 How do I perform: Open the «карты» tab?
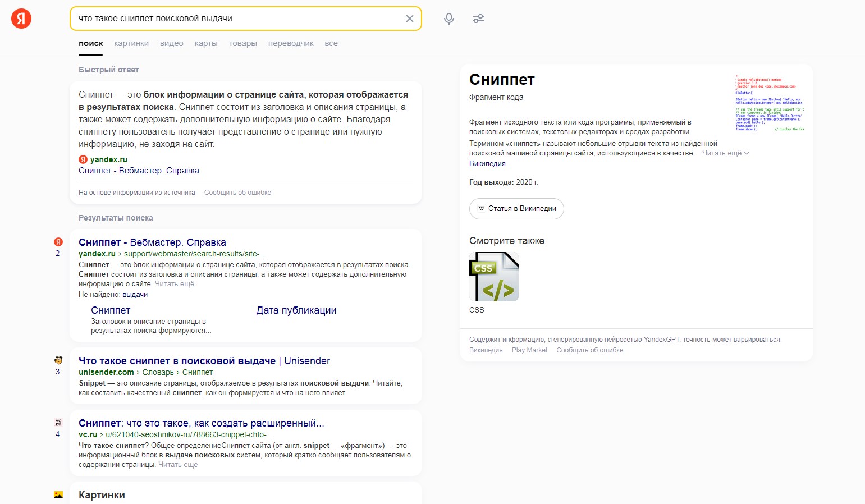[x=206, y=43]
